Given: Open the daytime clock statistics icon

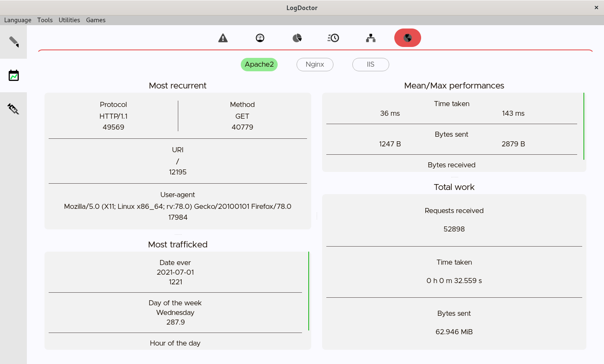Looking at the screenshot, I should pos(333,38).
